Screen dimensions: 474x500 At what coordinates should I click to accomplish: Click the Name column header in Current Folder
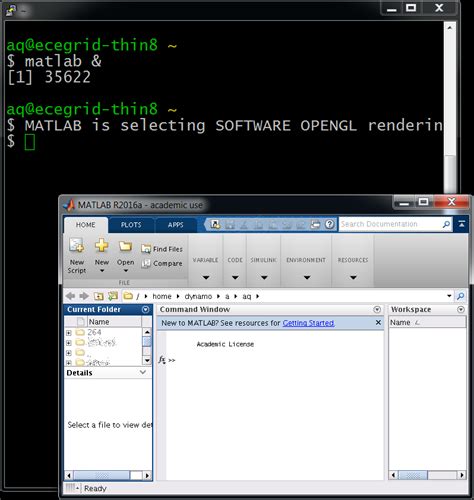(114, 322)
